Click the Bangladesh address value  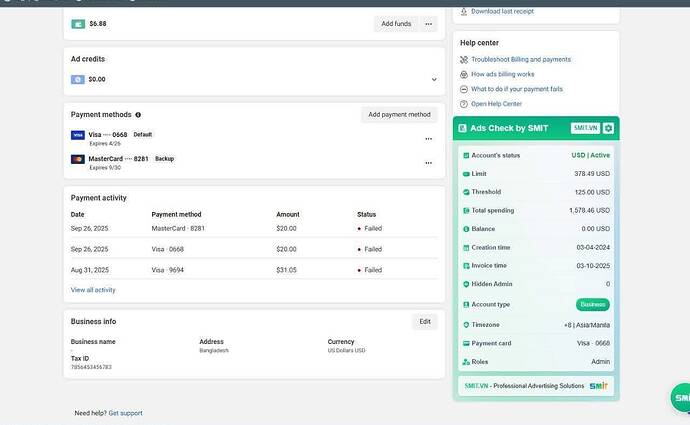click(214, 351)
